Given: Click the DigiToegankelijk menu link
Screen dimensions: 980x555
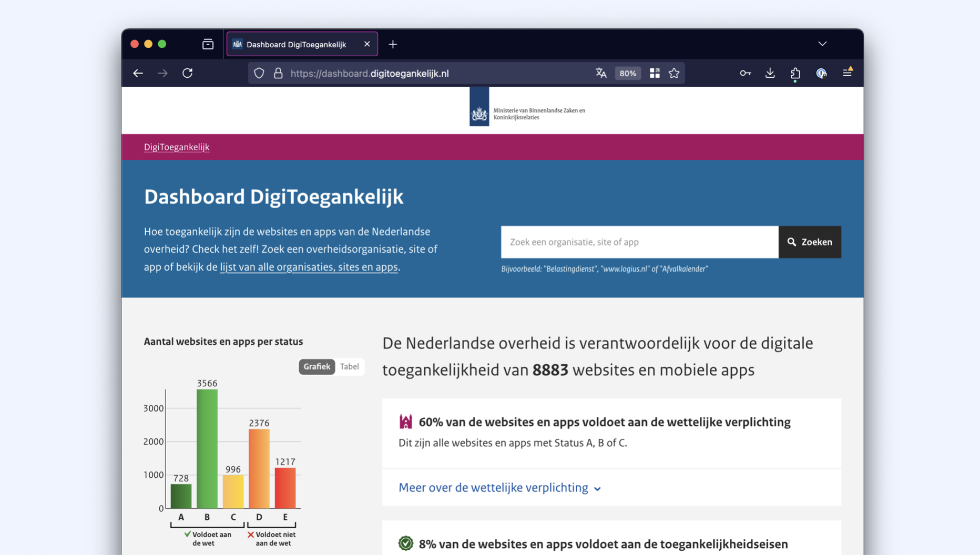Looking at the screenshot, I should pyautogui.click(x=177, y=147).
